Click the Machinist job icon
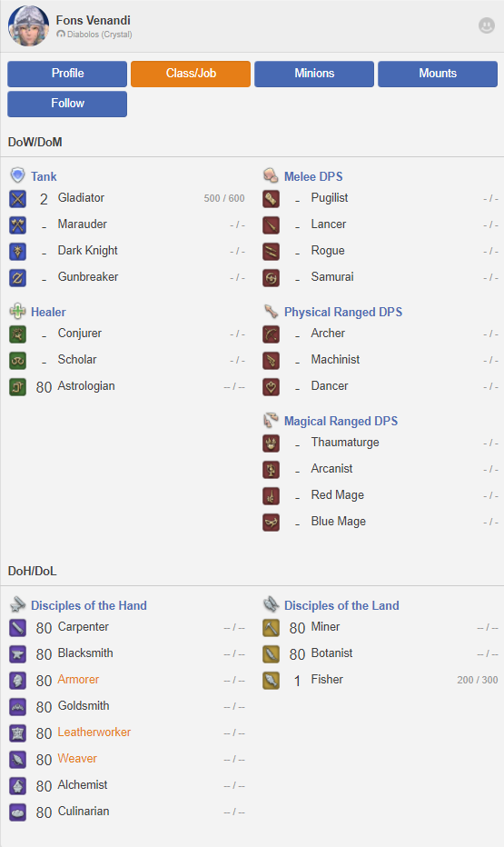Image resolution: width=504 pixels, height=847 pixels. (271, 360)
